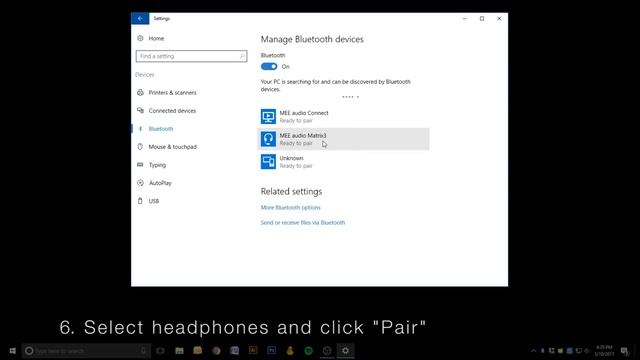Open AutoPlay settings

pyautogui.click(x=160, y=183)
